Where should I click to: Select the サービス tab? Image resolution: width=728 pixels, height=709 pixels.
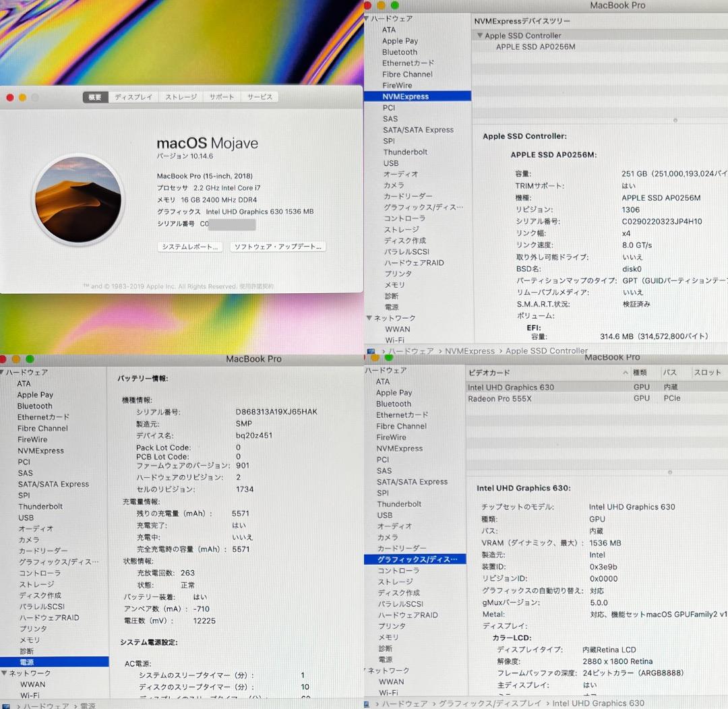coord(260,97)
